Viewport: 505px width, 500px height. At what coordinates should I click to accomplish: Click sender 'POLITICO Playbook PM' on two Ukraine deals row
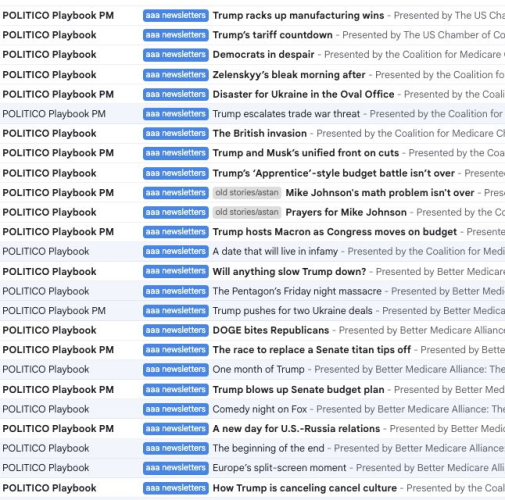click(x=54, y=311)
